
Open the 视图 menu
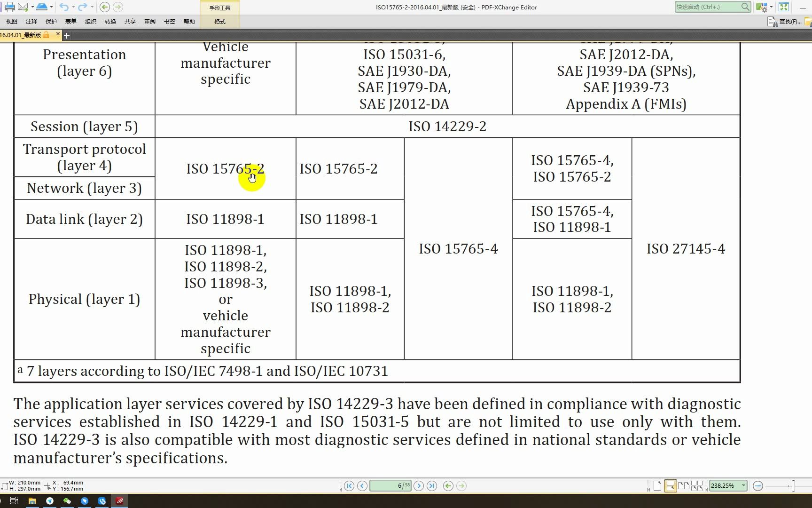click(x=12, y=21)
